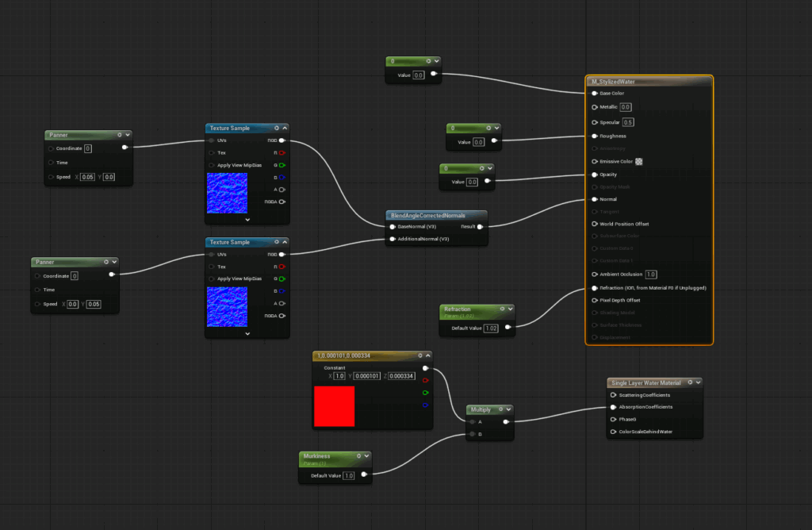The image size is (812, 530).
Task: Click the Emissive Color swatch on M_StylizedWater
Action: click(639, 161)
